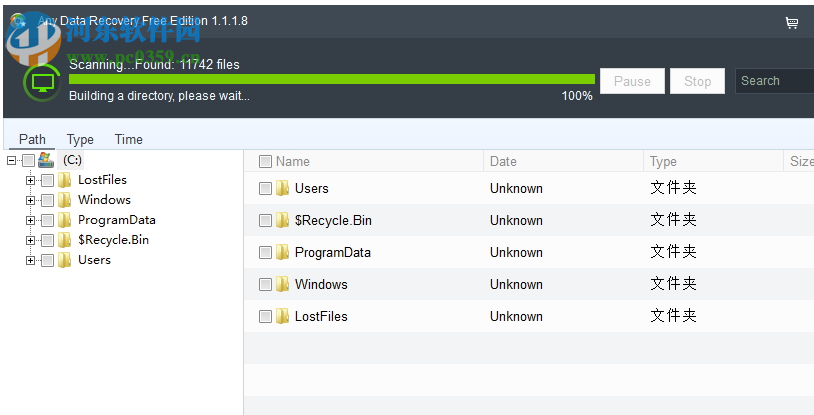Click the Users folder icon in file list
Image resolution: width=814 pixels, height=415 pixels.
282,188
